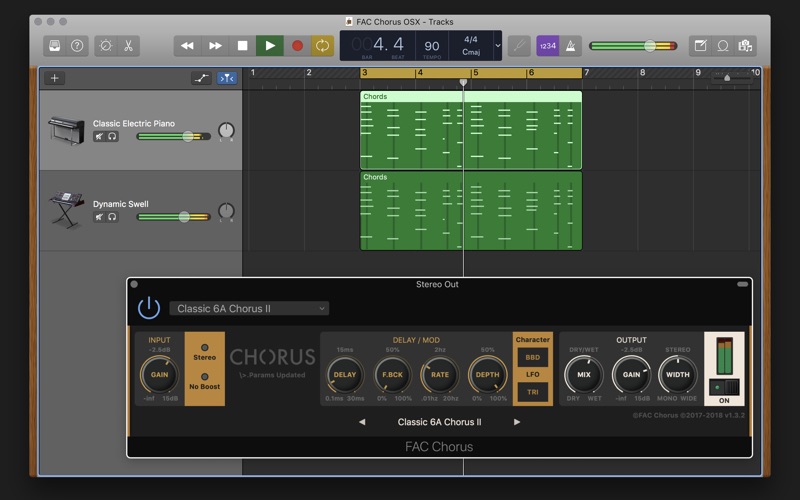Click the playhead marker in ruler
800x500 pixels.
click(463, 82)
